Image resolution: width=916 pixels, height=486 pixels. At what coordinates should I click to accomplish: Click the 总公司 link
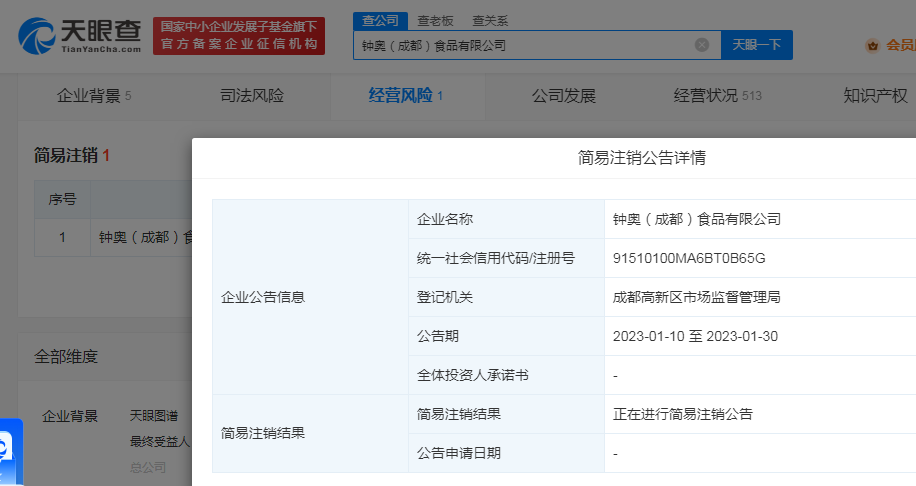click(x=148, y=467)
